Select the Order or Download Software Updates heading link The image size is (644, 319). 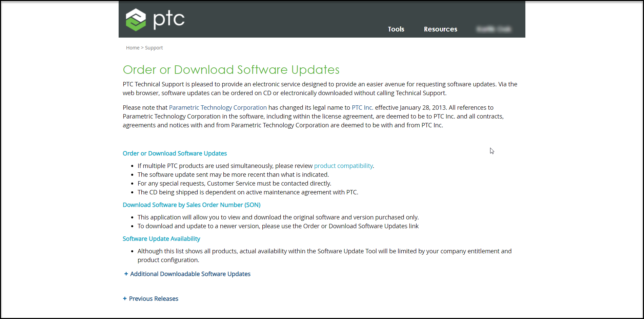[x=175, y=153]
